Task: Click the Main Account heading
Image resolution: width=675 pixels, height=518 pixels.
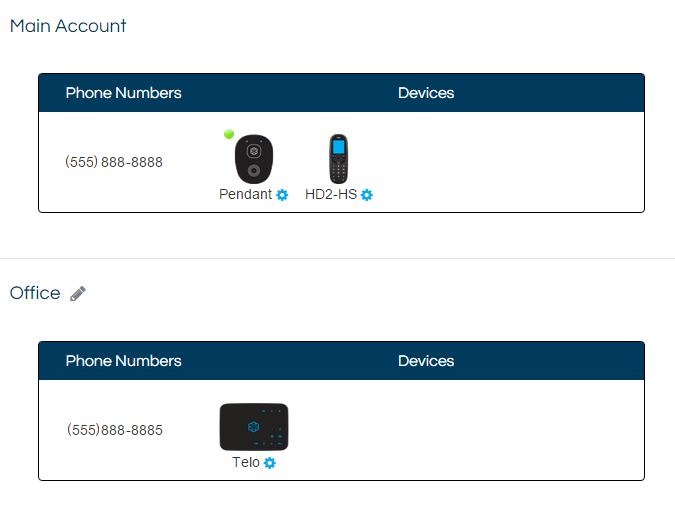Action: point(68,26)
